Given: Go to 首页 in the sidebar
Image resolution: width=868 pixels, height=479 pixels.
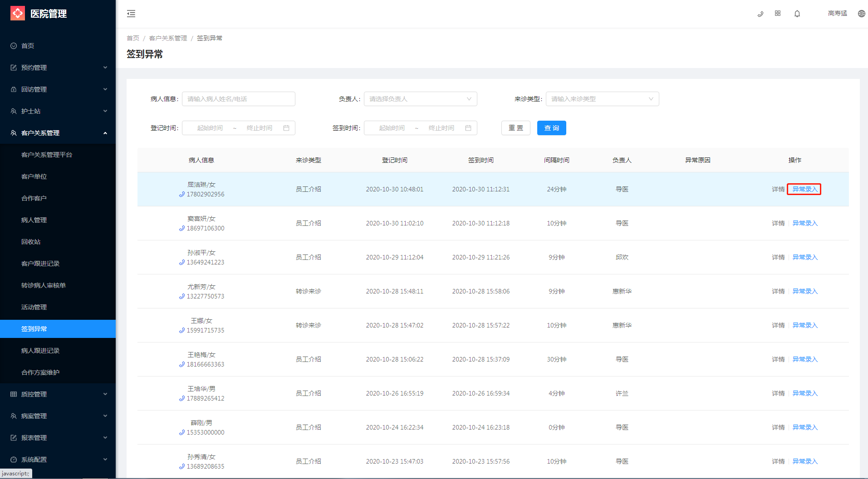Looking at the screenshot, I should (58, 46).
